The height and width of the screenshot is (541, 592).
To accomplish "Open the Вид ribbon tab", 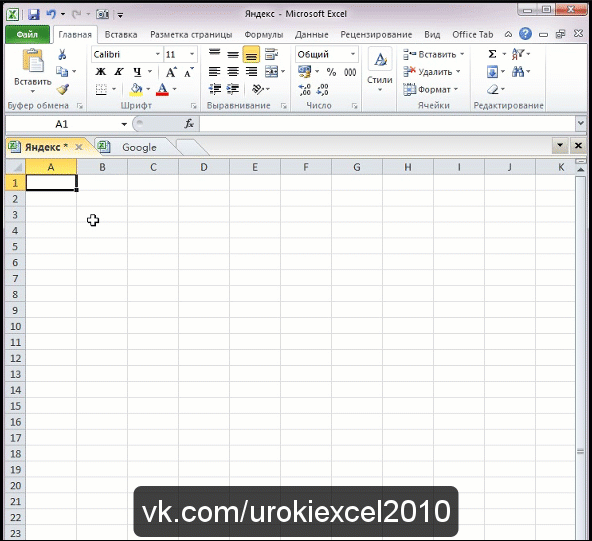I will point(432,35).
